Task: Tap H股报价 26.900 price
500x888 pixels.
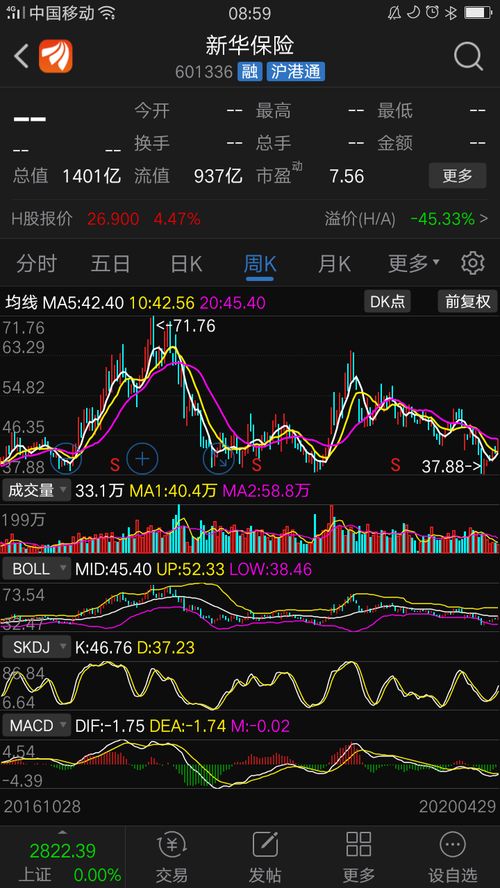Action: coord(113,219)
